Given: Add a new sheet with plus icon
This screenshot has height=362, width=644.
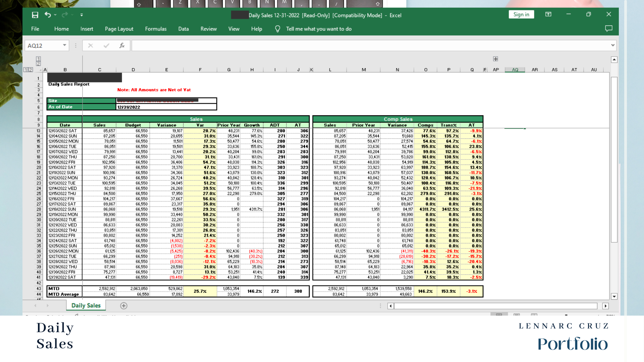Looking at the screenshot, I should (x=124, y=306).
